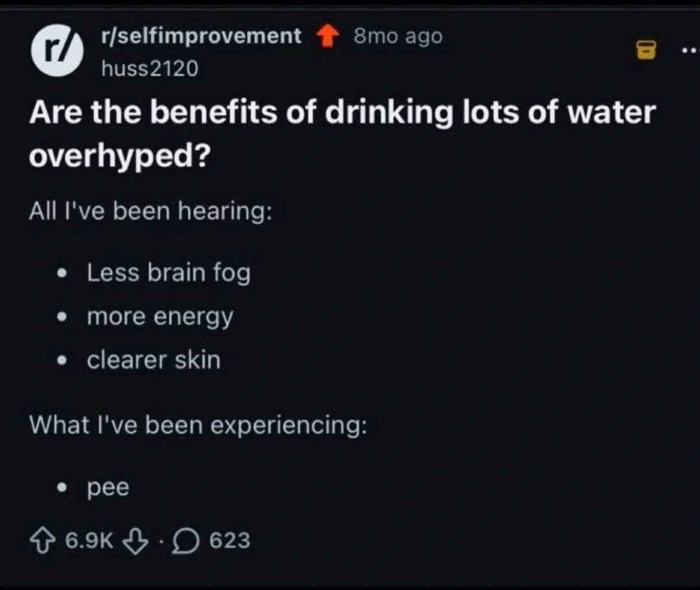The image size is (700, 590).
Task: Open the post title about water benefits
Action: click(342, 134)
